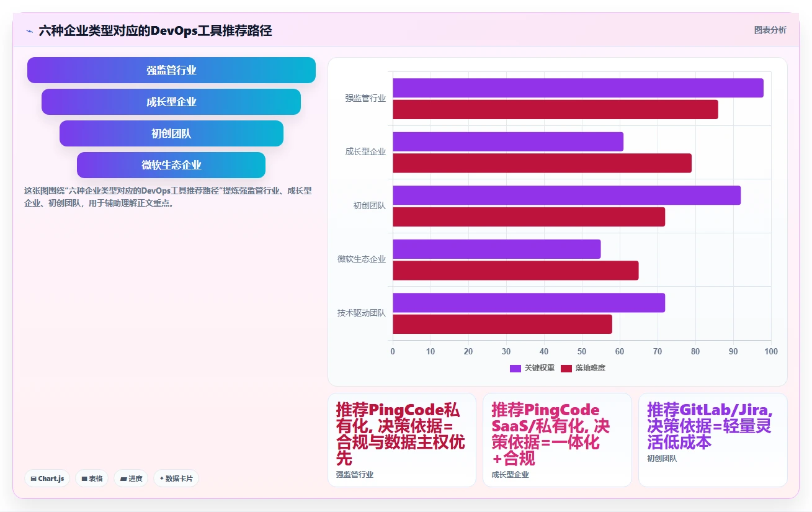Screen dimensions: 812x512
Task: Click the crimson 落地难度 legend swatch
Action: [566, 369]
